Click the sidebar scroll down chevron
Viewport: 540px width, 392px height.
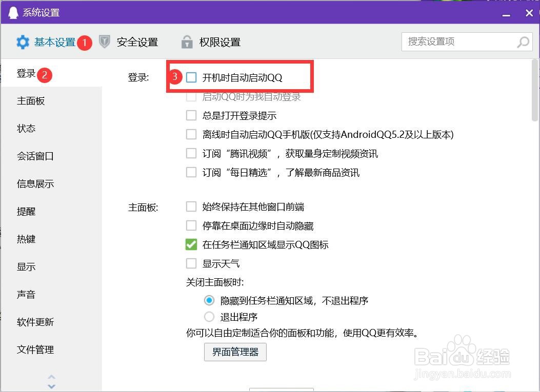pyautogui.click(x=51, y=386)
